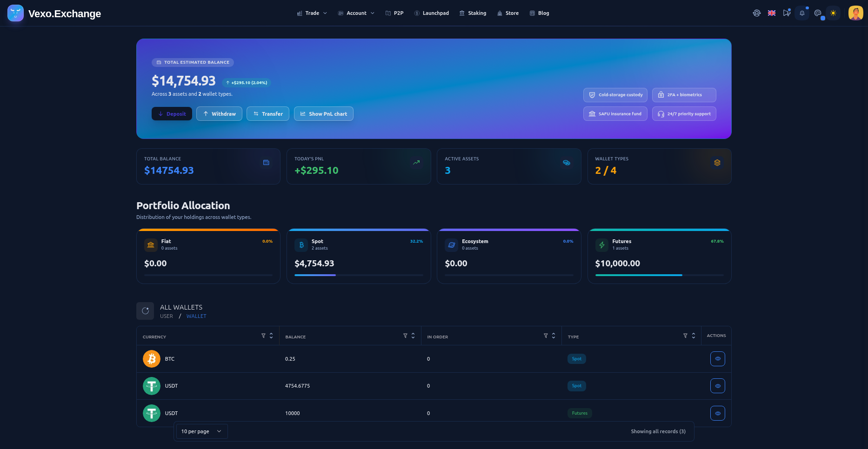
Task: Show the PnL chart
Action: pyautogui.click(x=324, y=114)
